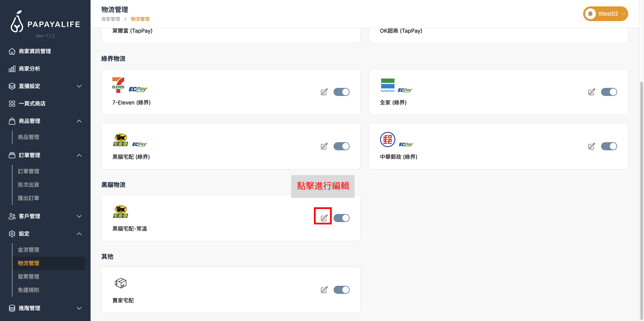Open the tttest02 account dropdown
Image resolution: width=644 pixels, height=321 pixels.
point(605,14)
